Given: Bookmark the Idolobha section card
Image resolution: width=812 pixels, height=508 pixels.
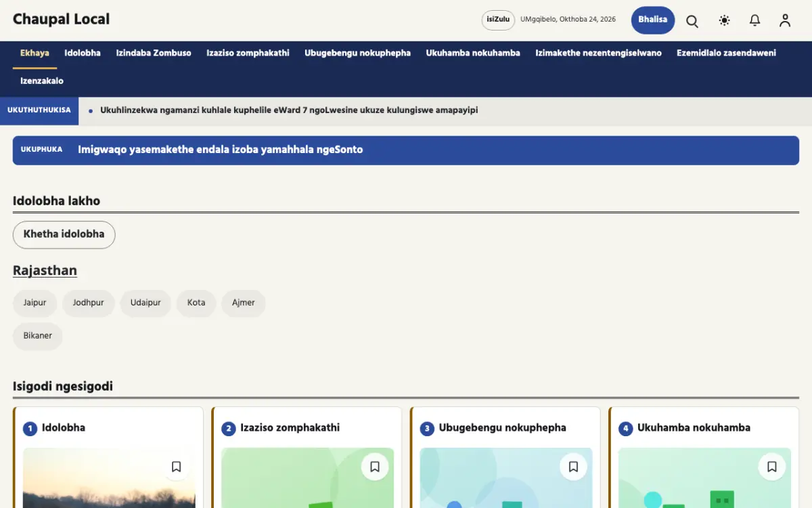Looking at the screenshot, I should click(176, 467).
